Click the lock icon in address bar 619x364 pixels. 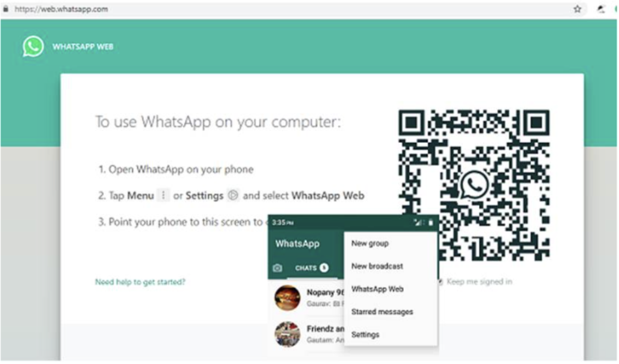click(x=6, y=9)
